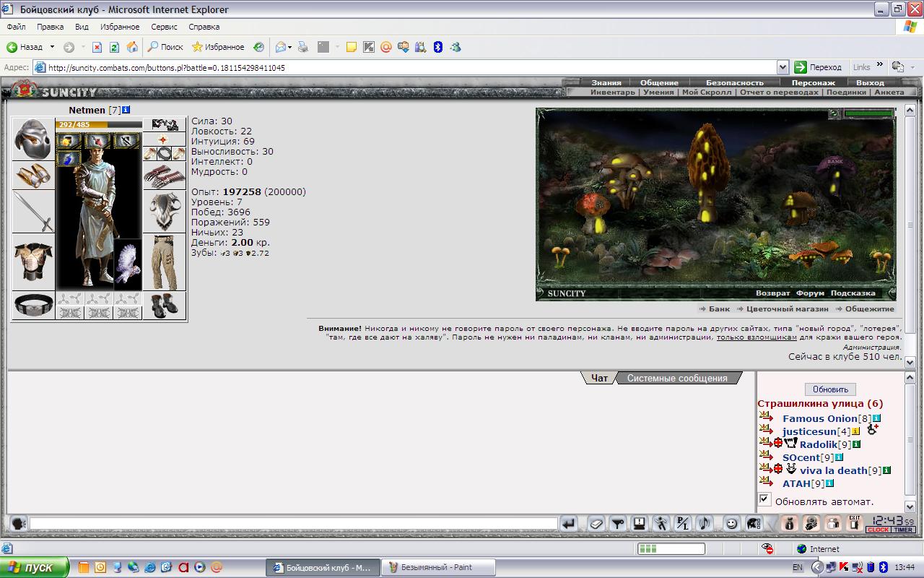Open the Общение menu
The width and height of the screenshot is (924, 578).
[658, 82]
